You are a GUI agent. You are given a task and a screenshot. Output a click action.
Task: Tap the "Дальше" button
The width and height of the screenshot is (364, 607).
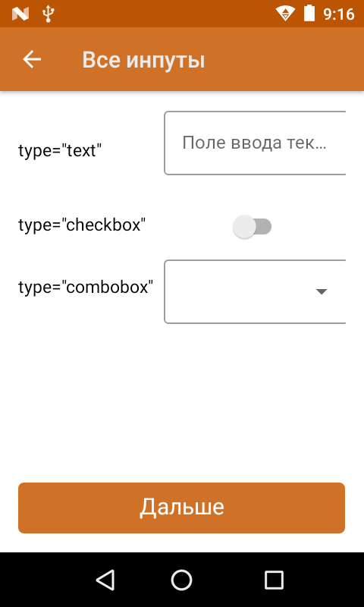tap(181, 508)
